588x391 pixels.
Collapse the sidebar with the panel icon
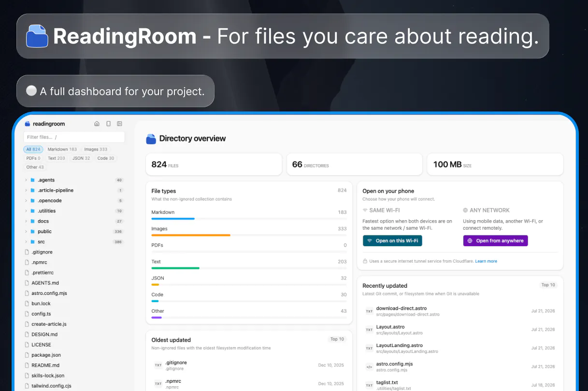pyautogui.click(x=120, y=124)
